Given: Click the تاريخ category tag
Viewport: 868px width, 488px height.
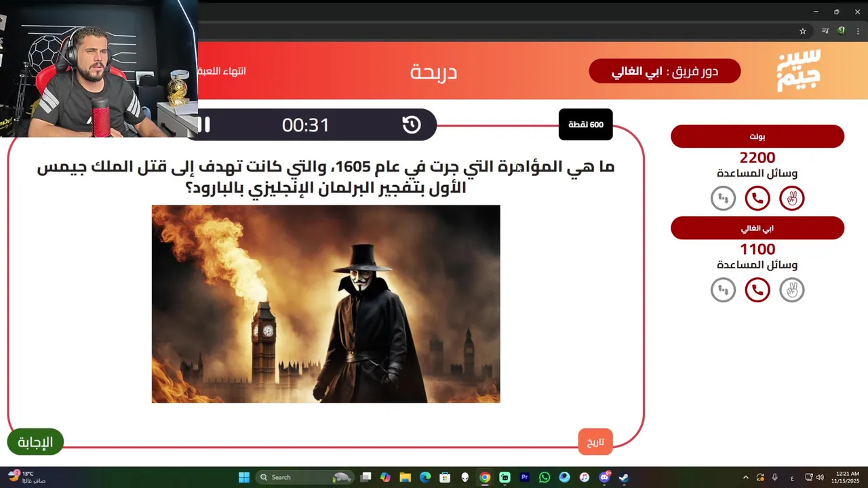Looking at the screenshot, I should [595, 442].
